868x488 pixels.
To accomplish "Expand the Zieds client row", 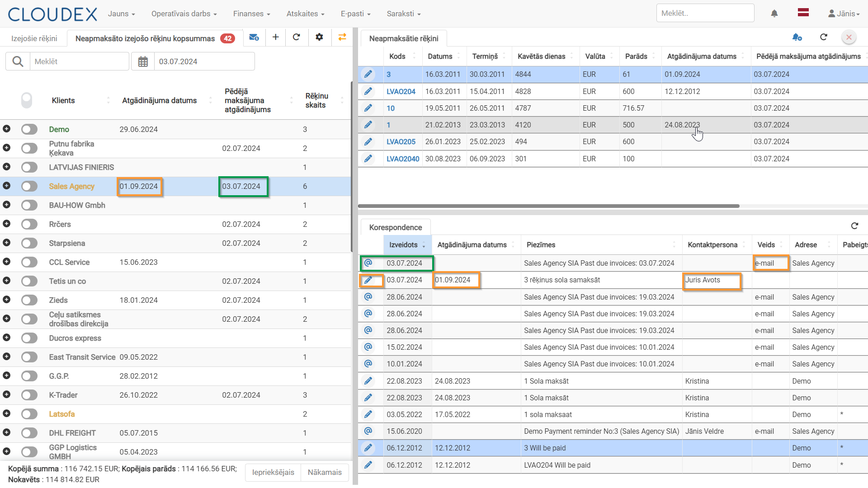I will pyautogui.click(x=6, y=300).
